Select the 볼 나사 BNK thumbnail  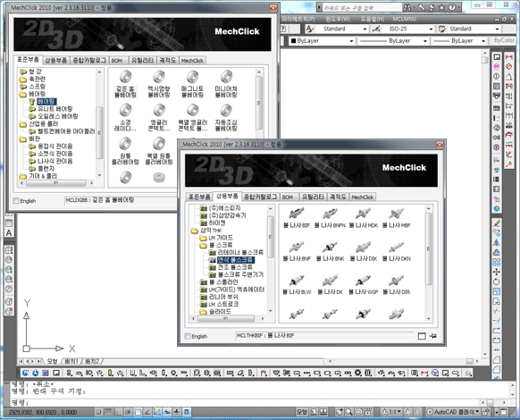[330, 252]
